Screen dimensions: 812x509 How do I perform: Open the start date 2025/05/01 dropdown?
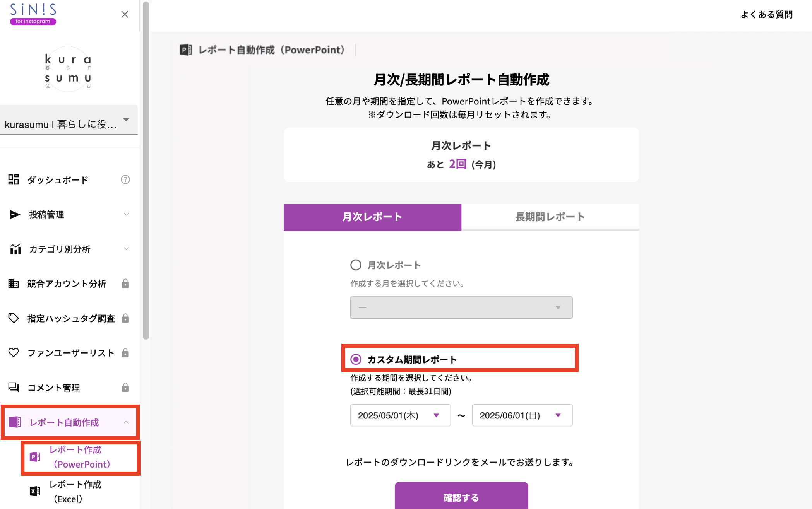click(400, 415)
